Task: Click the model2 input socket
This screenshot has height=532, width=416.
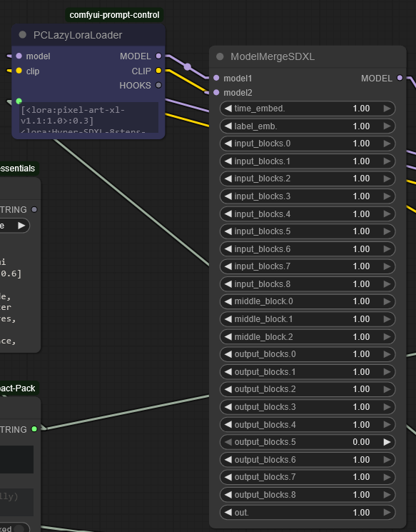Action: [216, 92]
